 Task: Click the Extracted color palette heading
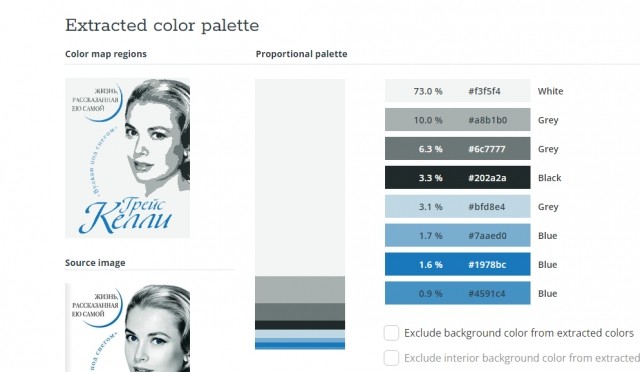162,25
